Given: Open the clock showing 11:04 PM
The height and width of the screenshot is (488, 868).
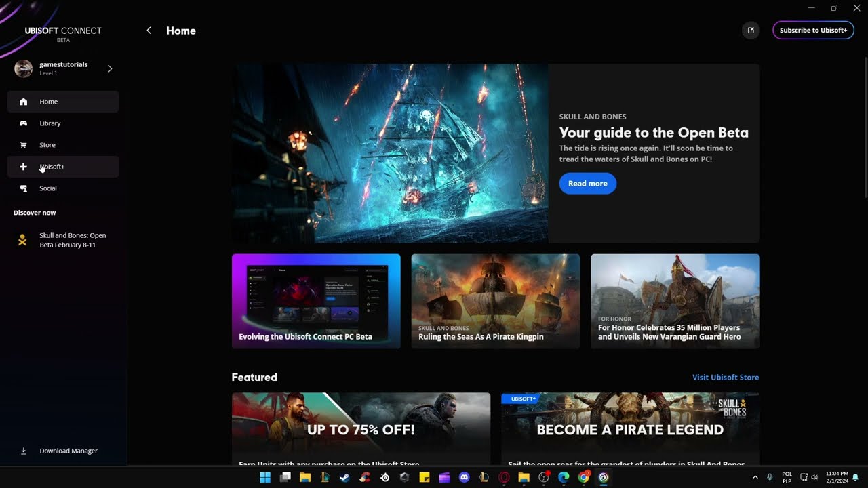Looking at the screenshot, I should pos(837,477).
